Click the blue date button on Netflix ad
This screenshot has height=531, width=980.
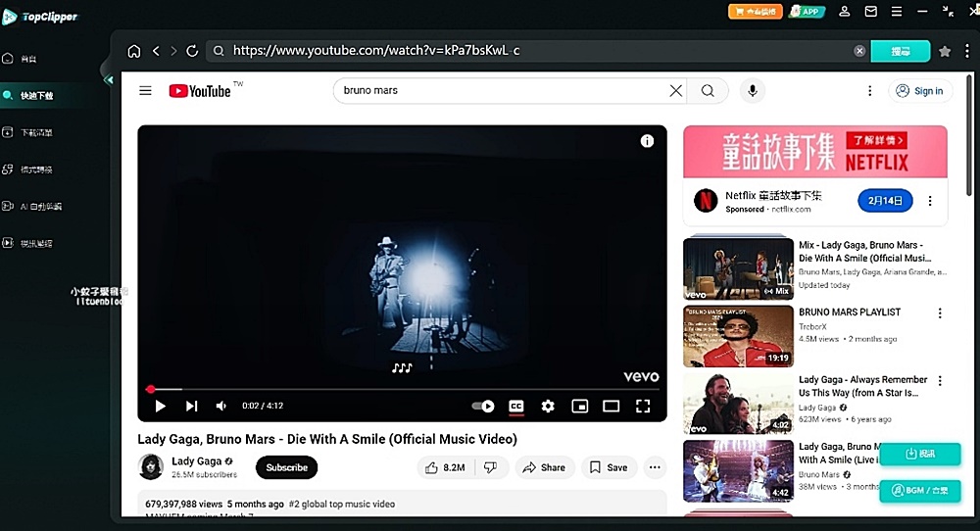tap(885, 201)
